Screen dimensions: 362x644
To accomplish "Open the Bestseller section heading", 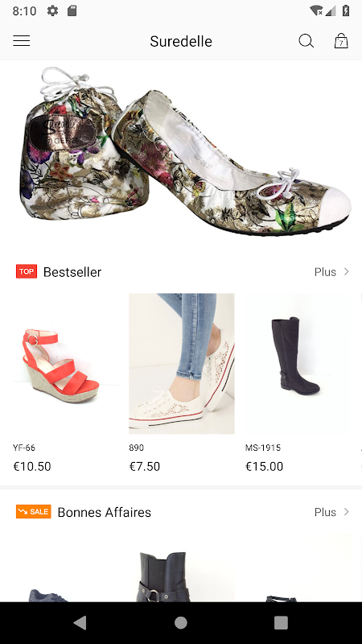I will pos(72,272).
